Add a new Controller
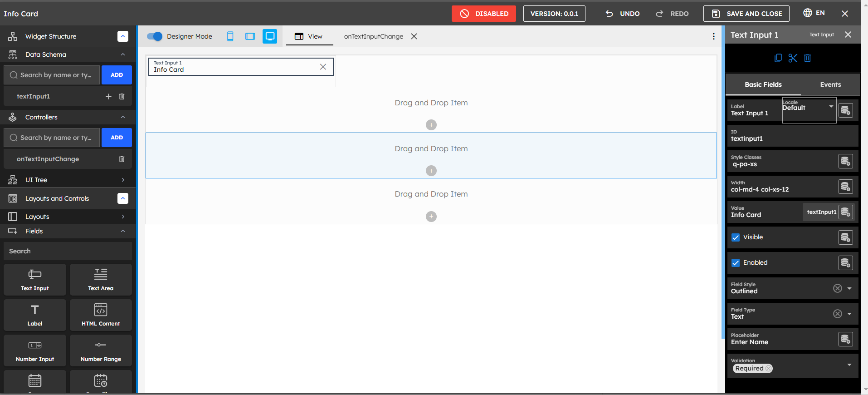868x395 pixels. pyautogui.click(x=117, y=138)
